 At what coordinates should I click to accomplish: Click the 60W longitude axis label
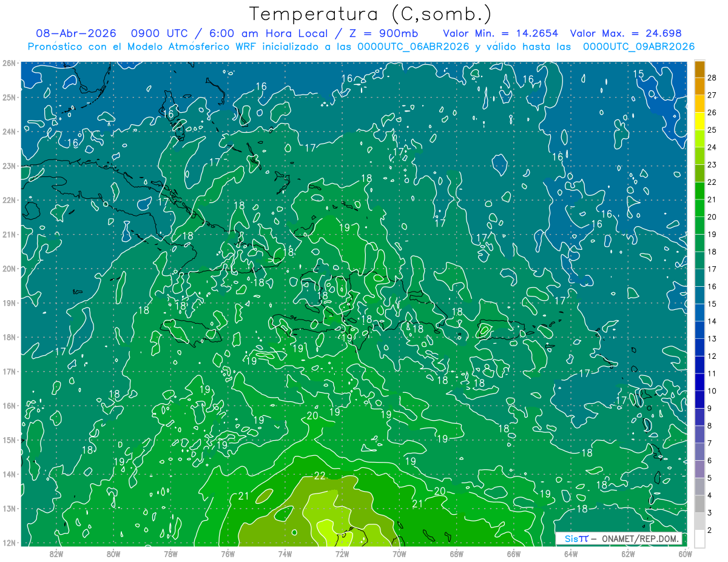pyautogui.click(x=686, y=553)
